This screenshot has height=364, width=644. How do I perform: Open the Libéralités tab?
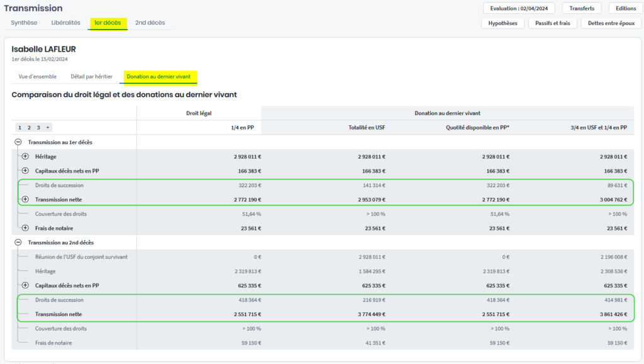click(66, 23)
